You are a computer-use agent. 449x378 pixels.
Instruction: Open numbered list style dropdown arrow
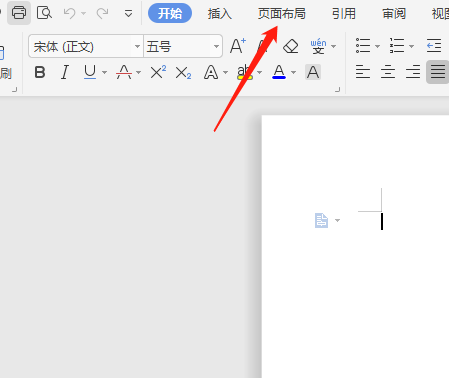pyautogui.click(x=412, y=46)
